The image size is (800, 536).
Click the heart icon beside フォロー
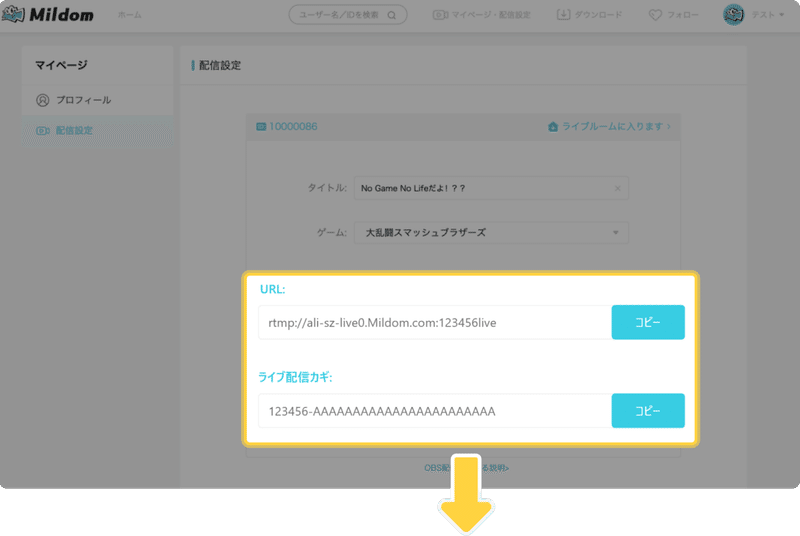point(655,15)
